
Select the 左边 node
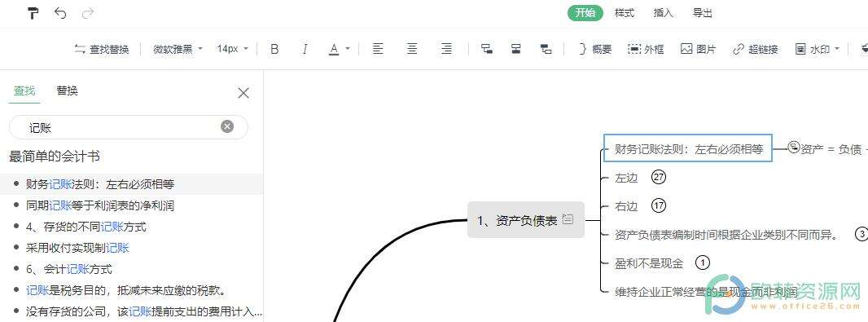click(627, 178)
